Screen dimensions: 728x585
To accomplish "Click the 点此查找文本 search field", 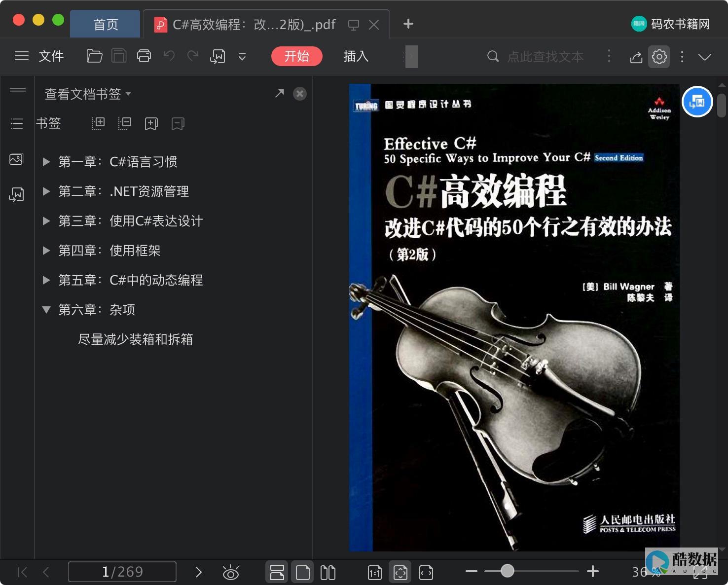I will coord(546,57).
